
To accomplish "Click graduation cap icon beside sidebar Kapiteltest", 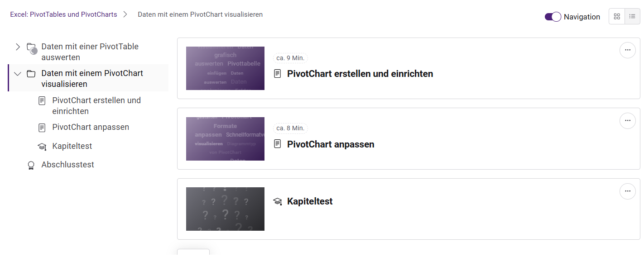I will (x=42, y=147).
